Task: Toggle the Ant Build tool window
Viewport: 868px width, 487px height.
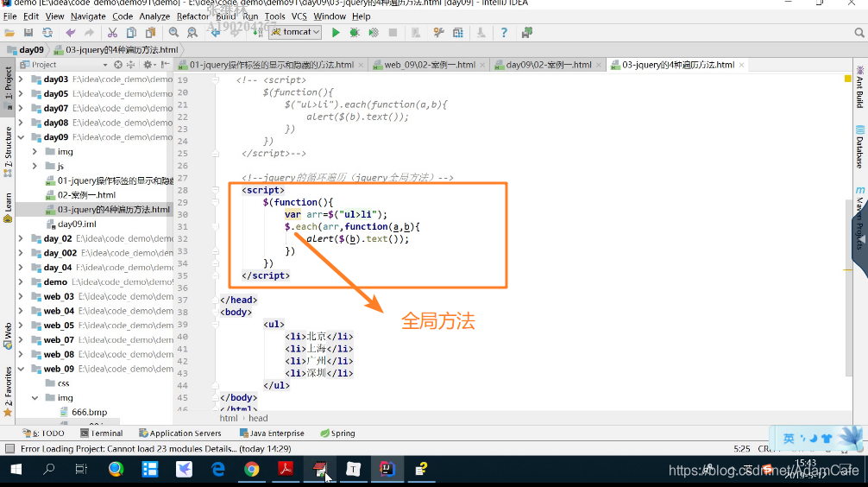Action: pos(859,87)
